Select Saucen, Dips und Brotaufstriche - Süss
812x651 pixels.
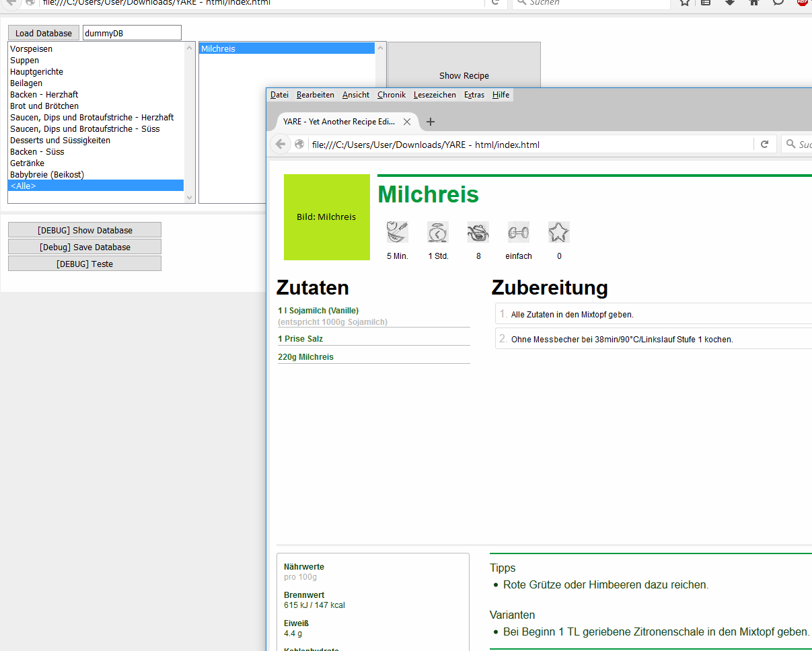pyautogui.click(x=96, y=129)
